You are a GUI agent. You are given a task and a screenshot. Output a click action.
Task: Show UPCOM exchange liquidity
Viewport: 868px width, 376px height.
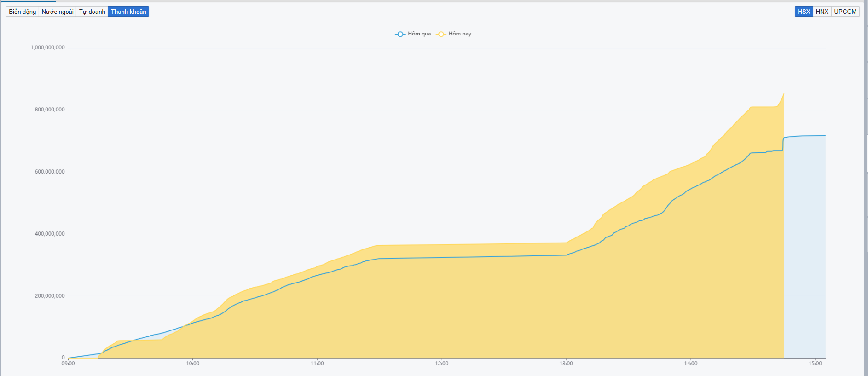point(845,12)
